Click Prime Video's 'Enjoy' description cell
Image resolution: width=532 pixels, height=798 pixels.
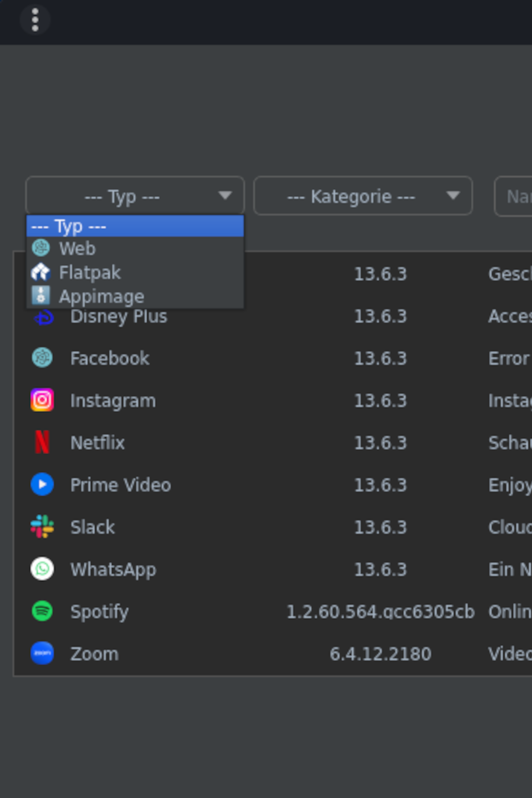tap(510, 485)
